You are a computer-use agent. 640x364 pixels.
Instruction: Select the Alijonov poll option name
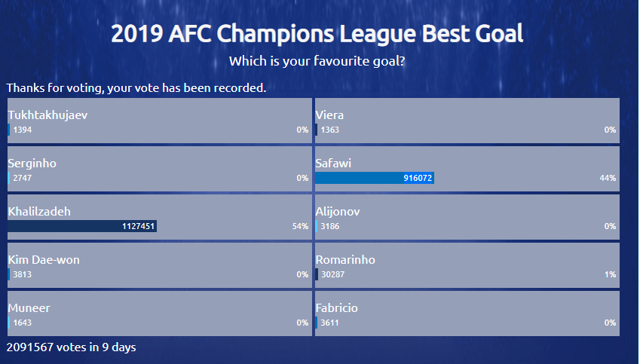click(x=338, y=212)
